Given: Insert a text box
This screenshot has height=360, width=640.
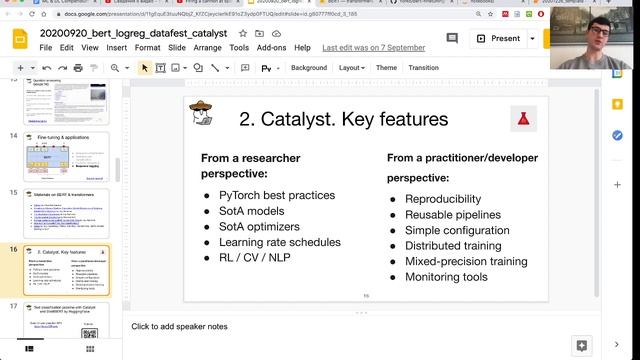Looking at the screenshot, I should point(160,68).
